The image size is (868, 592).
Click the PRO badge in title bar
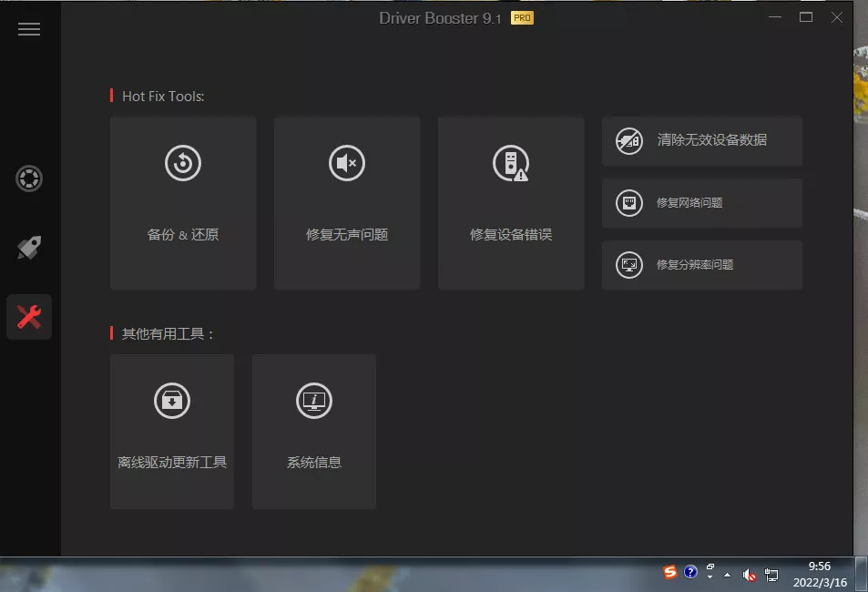pos(522,18)
